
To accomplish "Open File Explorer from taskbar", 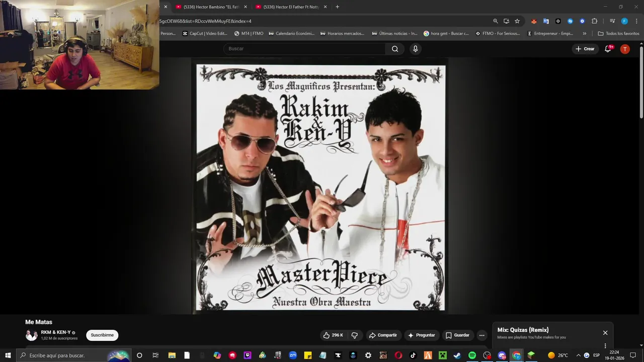I will [172, 355].
